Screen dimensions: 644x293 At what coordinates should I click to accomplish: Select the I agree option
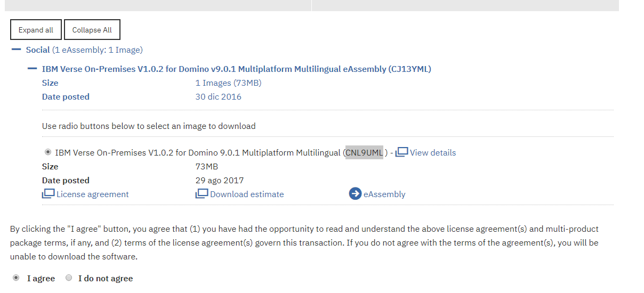17,278
